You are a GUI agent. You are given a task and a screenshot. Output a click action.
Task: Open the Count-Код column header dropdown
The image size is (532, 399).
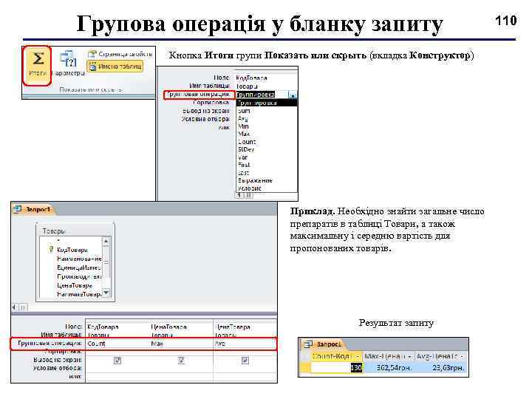coord(358,357)
